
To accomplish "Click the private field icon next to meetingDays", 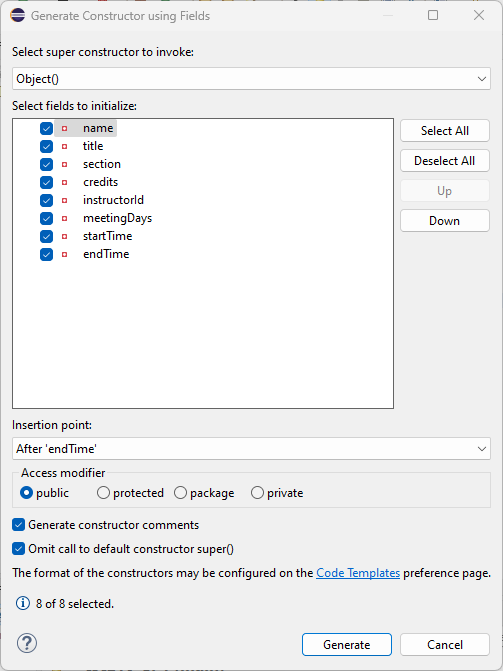I will [x=65, y=218].
